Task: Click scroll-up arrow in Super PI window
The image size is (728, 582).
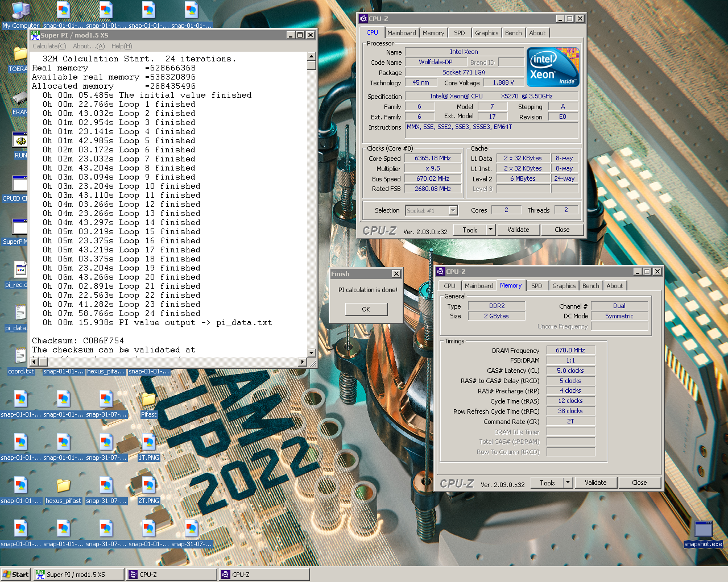Action: coord(312,56)
